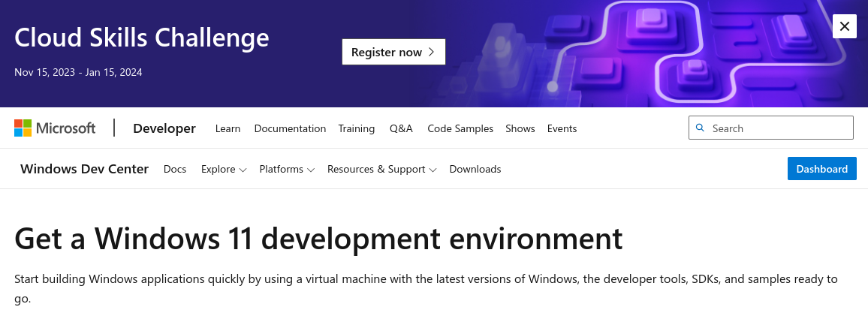Open the Training link

click(x=357, y=128)
